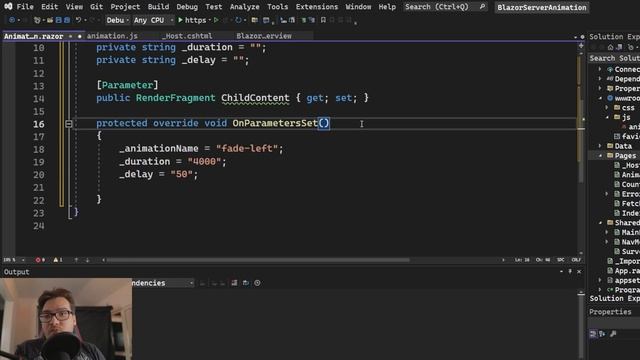Image resolution: width=640 pixels, height=360 pixels.
Task: Switch to the animation.js tab
Action: pyautogui.click(x=112, y=36)
